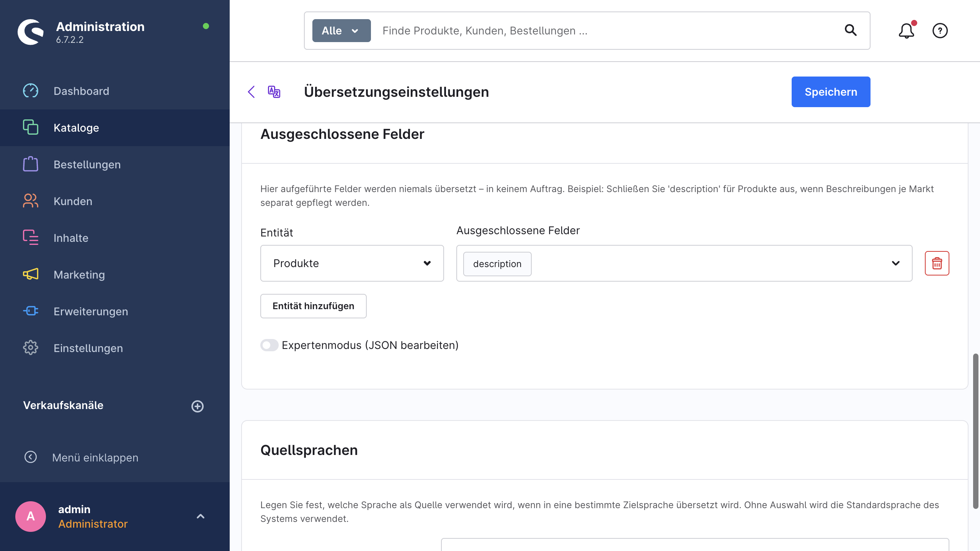The image size is (980, 551).
Task: Click the translation module icon
Action: [x=274, y=92]
